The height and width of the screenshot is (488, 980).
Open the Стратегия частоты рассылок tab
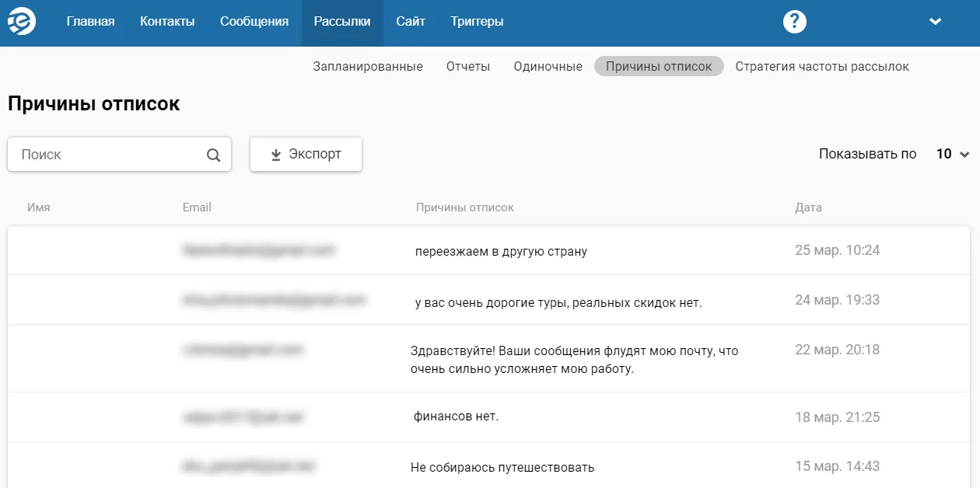[x=822, y=66]
